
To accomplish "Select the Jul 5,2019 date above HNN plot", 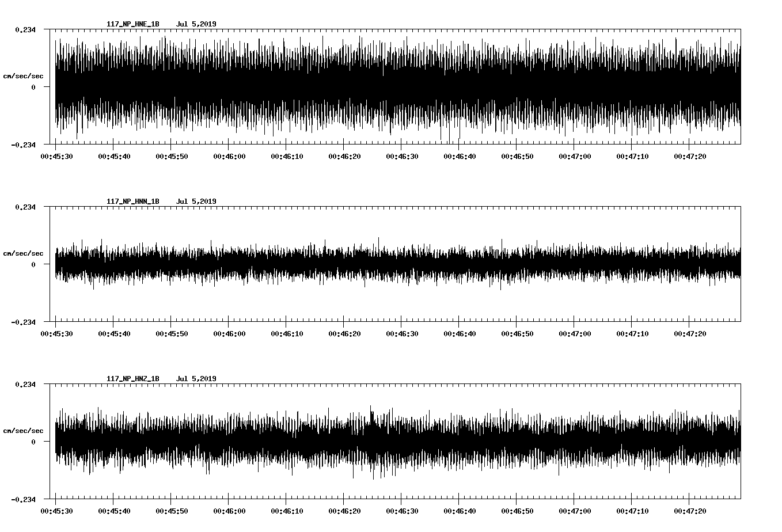I will (196, 202).
